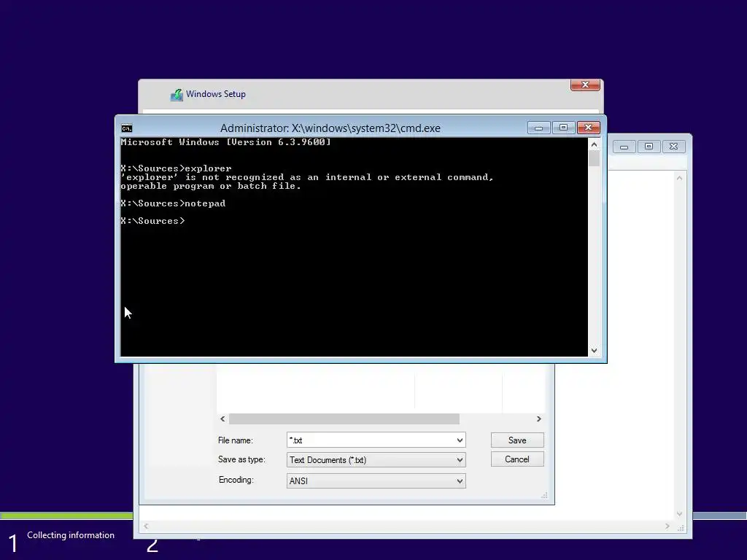
Task: Click the Save dialog resize grip
Action: point(544,496)
